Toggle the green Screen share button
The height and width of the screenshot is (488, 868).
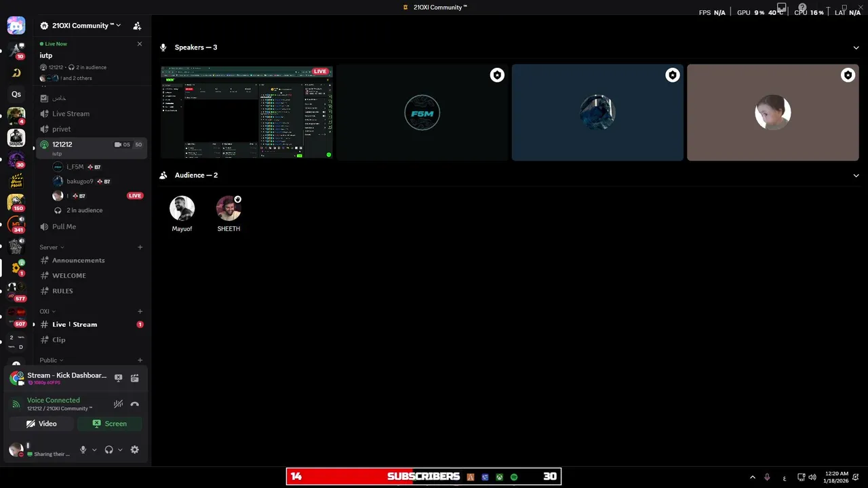click(x=109, y=424)
